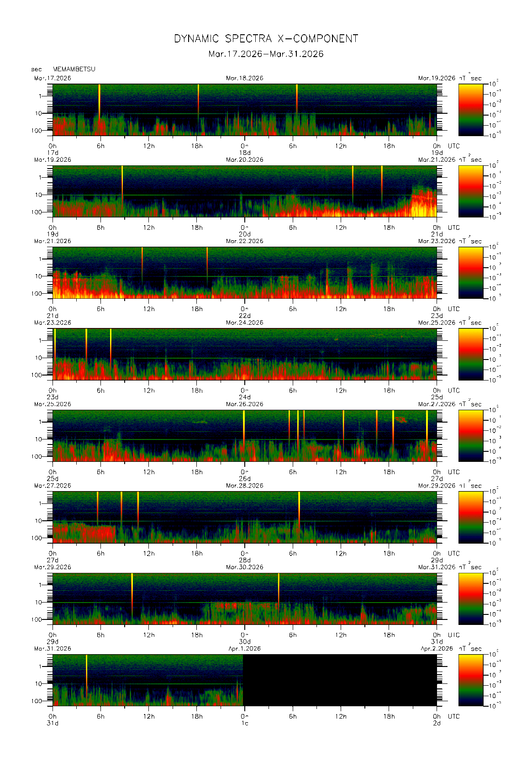
Task: Click the first spectrogram panel at the top
Action: pos(244,110)
